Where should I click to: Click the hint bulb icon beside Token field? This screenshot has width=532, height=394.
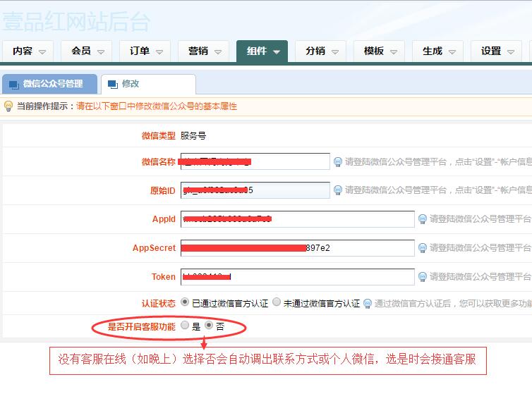[x=423, y=276]
